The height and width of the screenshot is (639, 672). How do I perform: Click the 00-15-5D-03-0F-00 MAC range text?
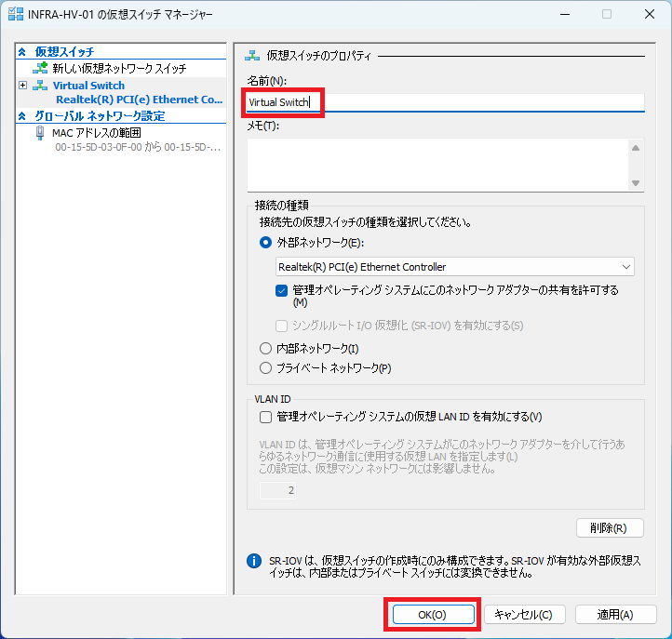pos(138,147)
